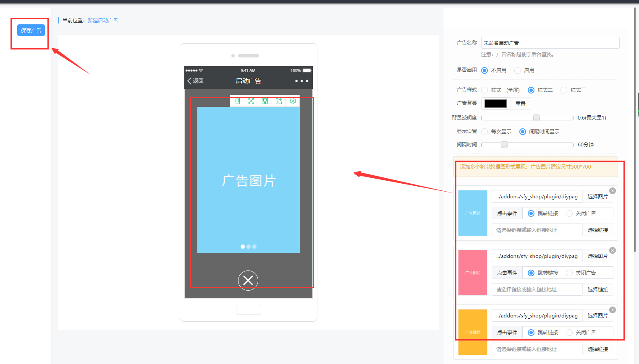Select 跳转链接 for second ad image
Screen dimensions: 639x364
point(531,273)
